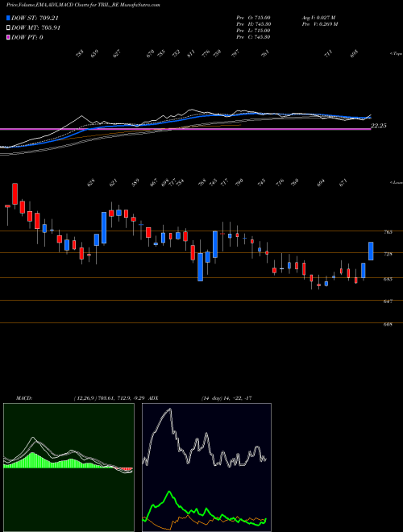Viewport: 403px width, 532px height.
Task: Click the 'Pre L: 715.00' low value
Action: point(253,31)
